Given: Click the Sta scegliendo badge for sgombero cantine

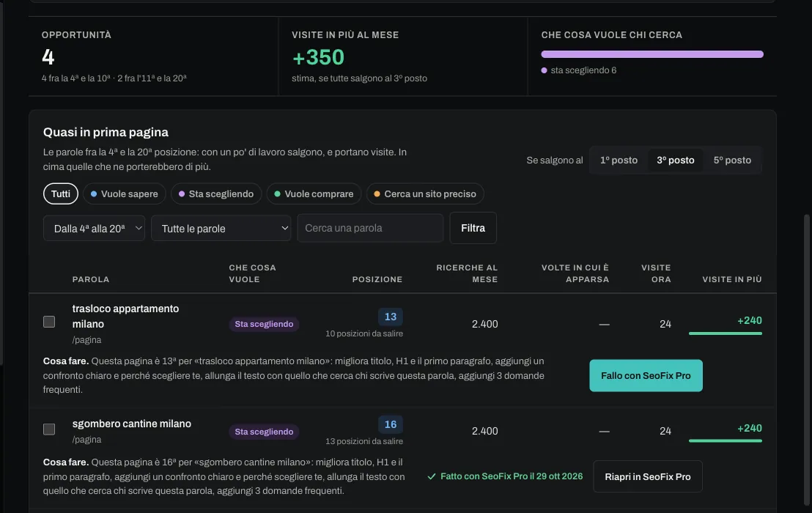Looking at the screenshot, I should pyautogui.click(x=264, y=432).
